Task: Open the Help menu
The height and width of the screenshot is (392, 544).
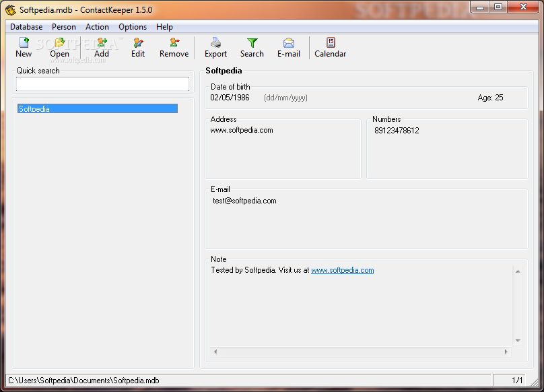Action: (x=164, y=27)
